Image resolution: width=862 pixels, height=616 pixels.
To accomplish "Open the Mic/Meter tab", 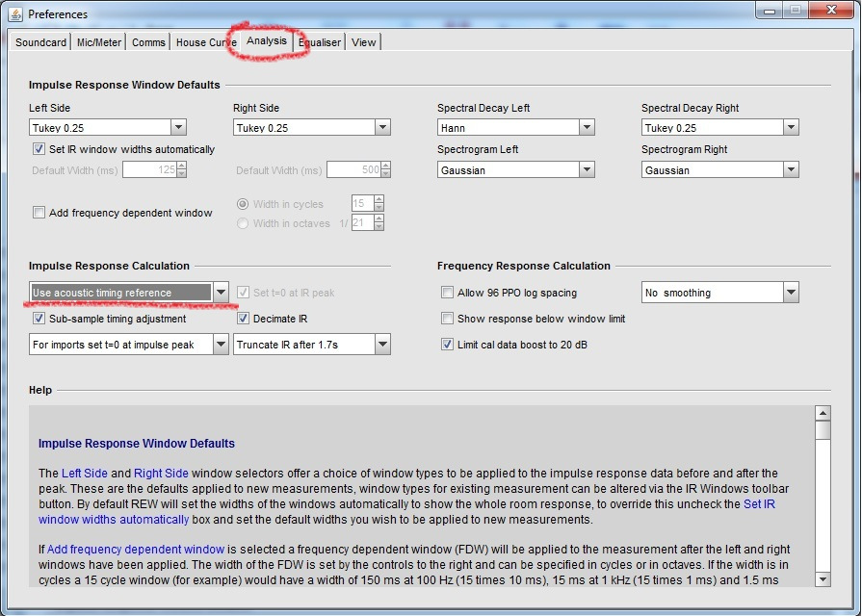I will click(99, 42).
